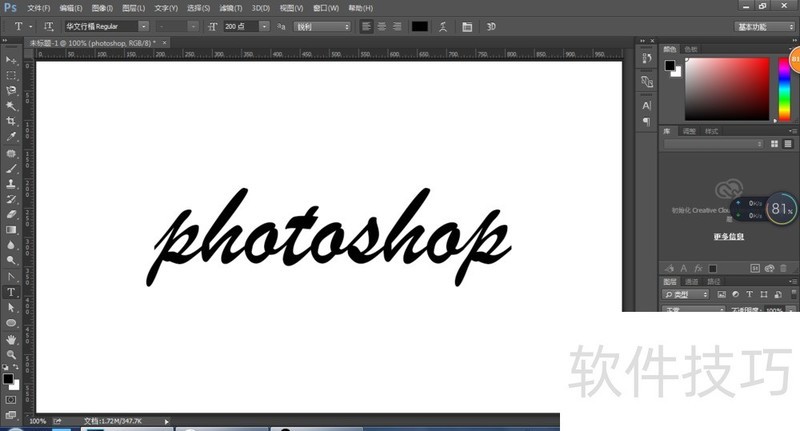Viewport: 800px width, 431px height.
Task: Open the History panel icon
Action: coord(647,58)
